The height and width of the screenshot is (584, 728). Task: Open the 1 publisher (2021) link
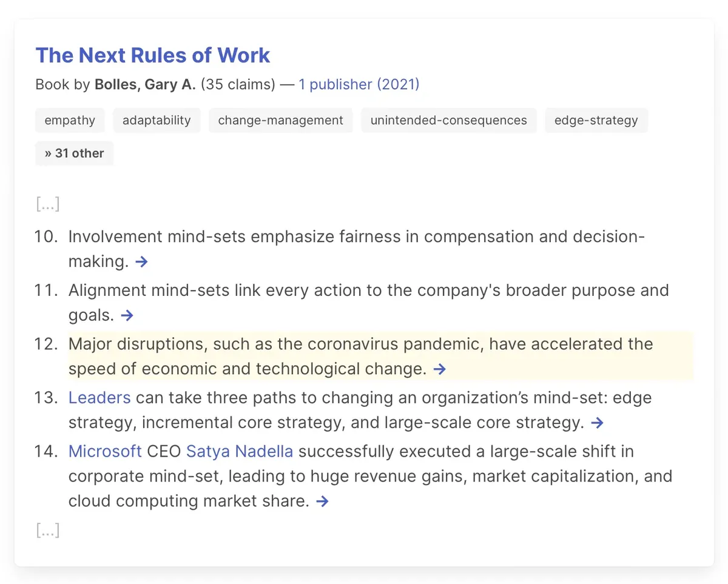point(359,84)
